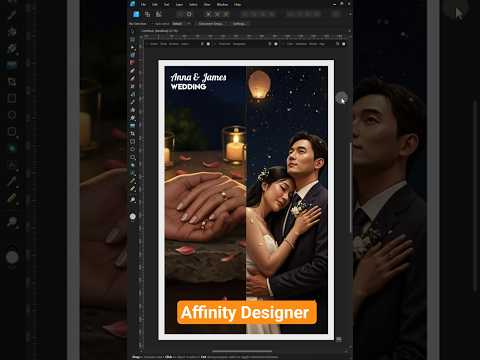The width and height of the screenshot is (480, 360).
Task: Click the sky lantern in the artwork
Action: coord(259,85)
